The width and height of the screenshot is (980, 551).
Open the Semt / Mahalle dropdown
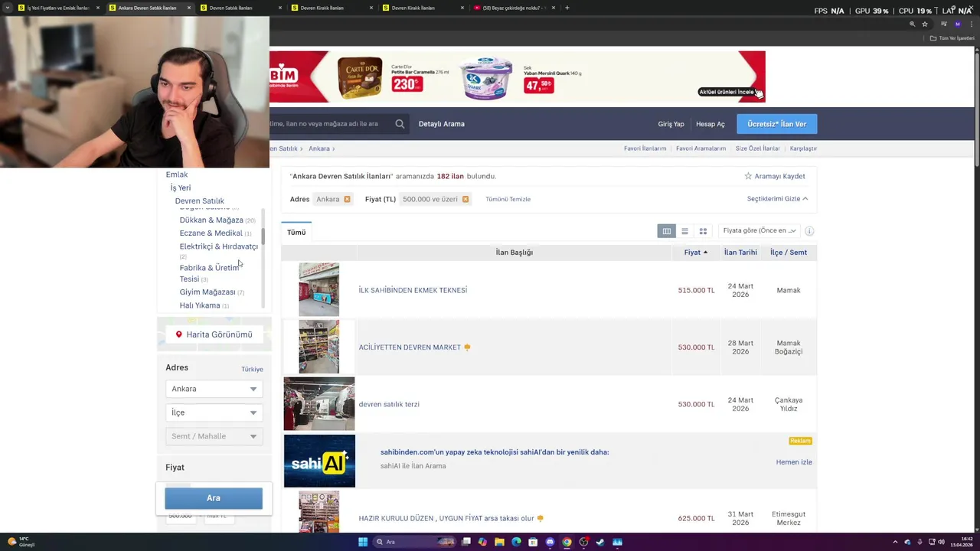(214, 436)
